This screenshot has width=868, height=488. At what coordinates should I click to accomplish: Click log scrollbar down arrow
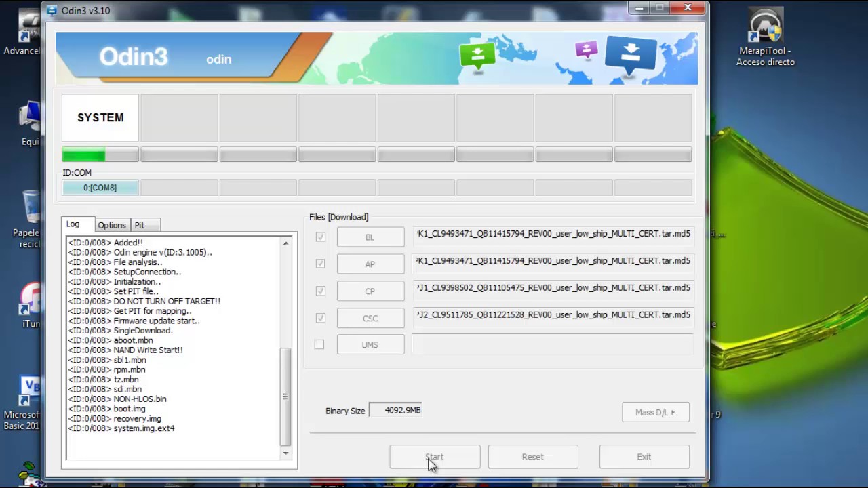click(285, 453)
